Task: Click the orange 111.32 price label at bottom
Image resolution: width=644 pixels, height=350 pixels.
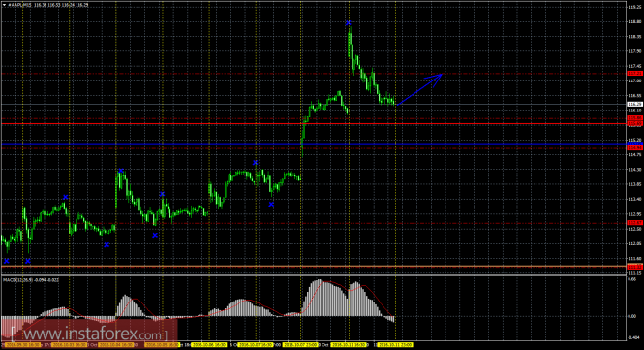Action: click(x=635, y=267)
